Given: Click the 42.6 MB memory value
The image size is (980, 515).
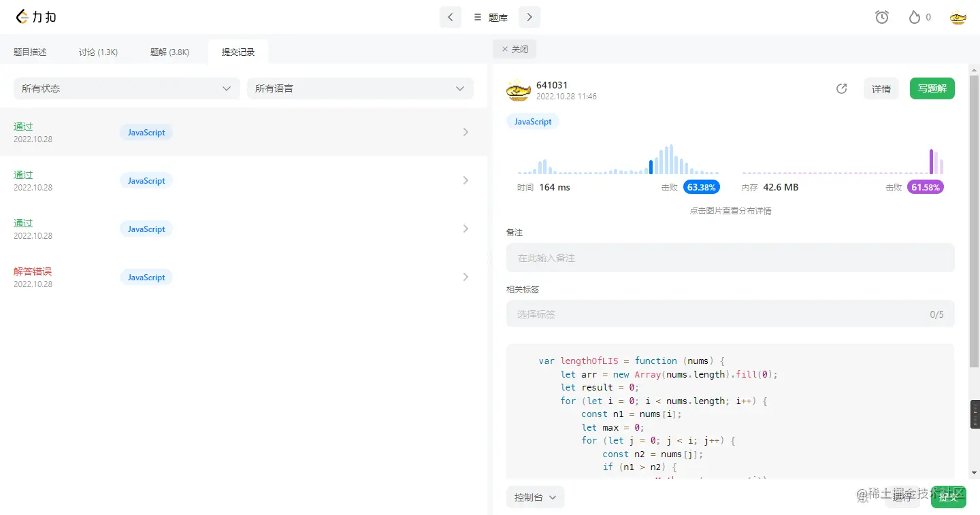Looking at the screenshot, I should [781, 187].
